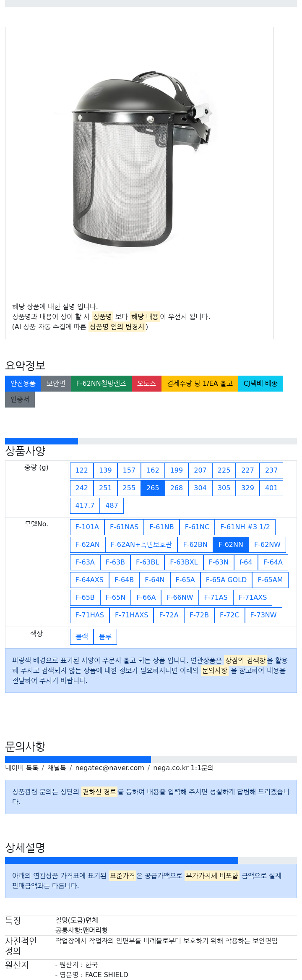
Task: Choose weight option 122
Action: tap(82, 470)
